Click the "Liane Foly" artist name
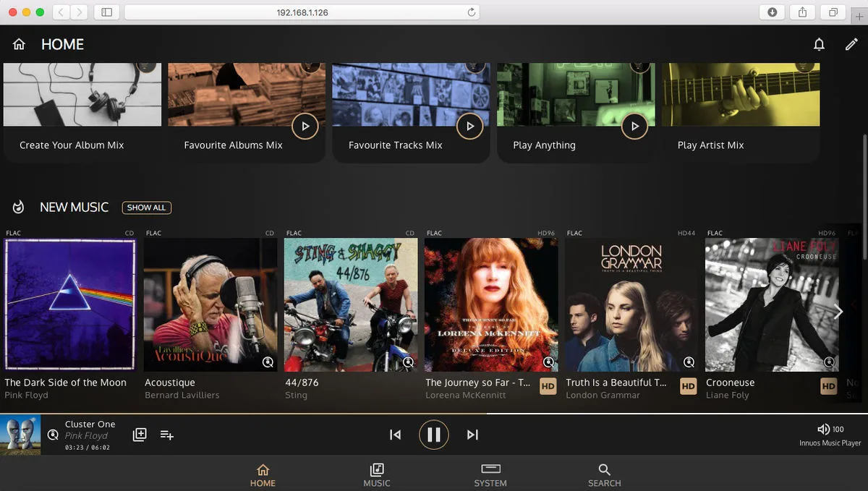The width and height of the screenshot is (868, 491). pyautogui.click(x=728, y=396)
